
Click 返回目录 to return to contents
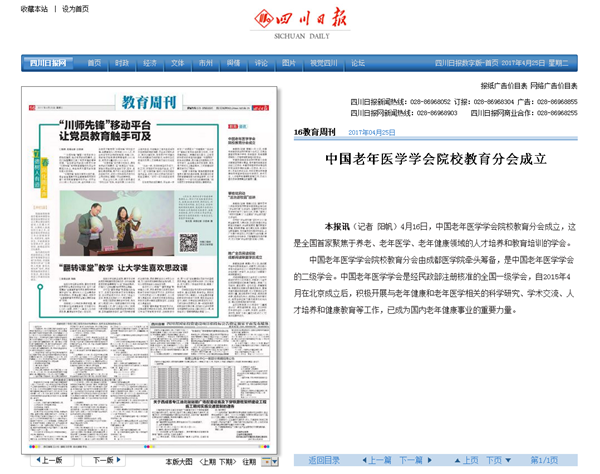[x=324, y=460]
